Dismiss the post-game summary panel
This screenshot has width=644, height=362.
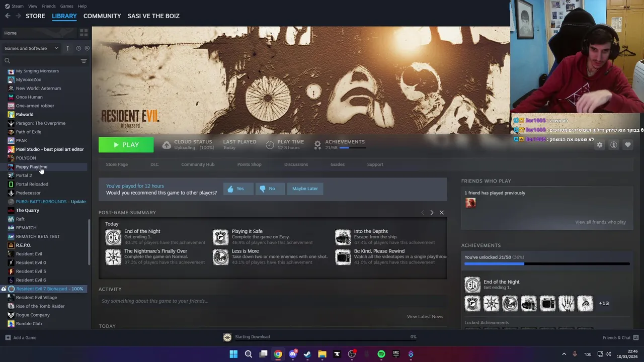point(442,213)
